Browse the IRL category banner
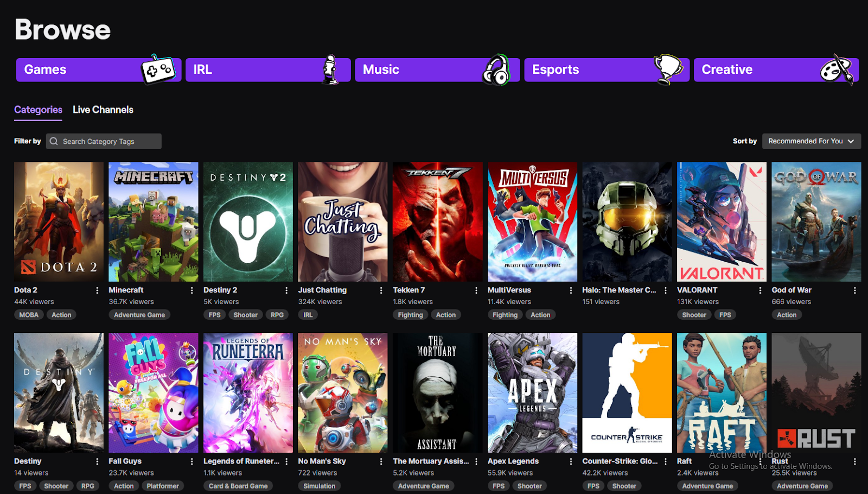 click(268, 69)
